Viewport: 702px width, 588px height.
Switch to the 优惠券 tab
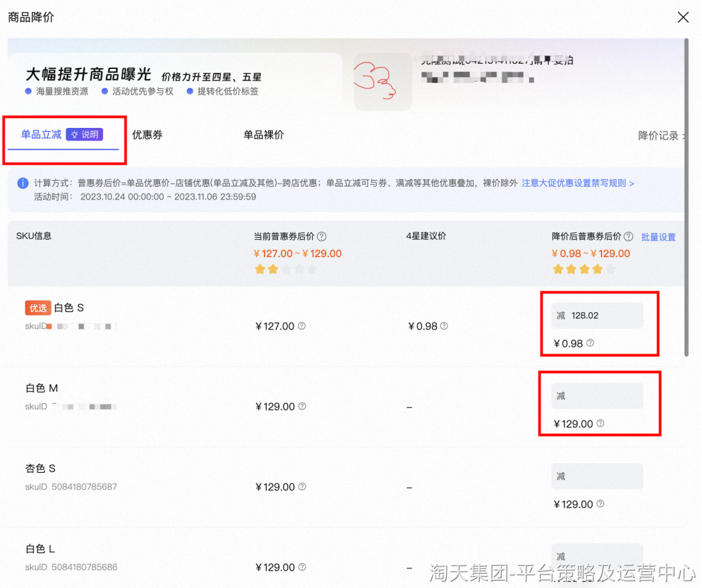click(x=147, y=135)
